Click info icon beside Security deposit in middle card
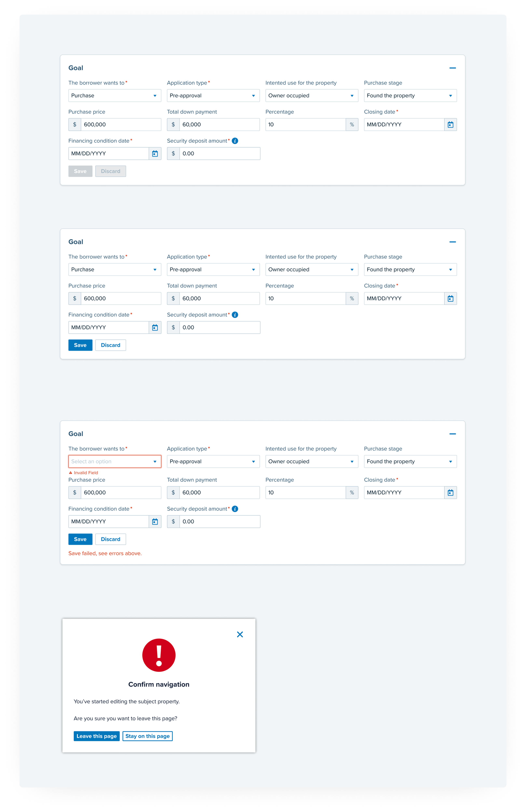This screenshot has height=812, width=526. [x=235, y=314]
